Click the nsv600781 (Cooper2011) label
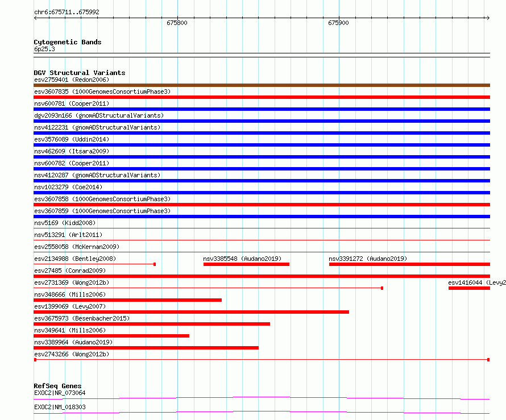 72,103
